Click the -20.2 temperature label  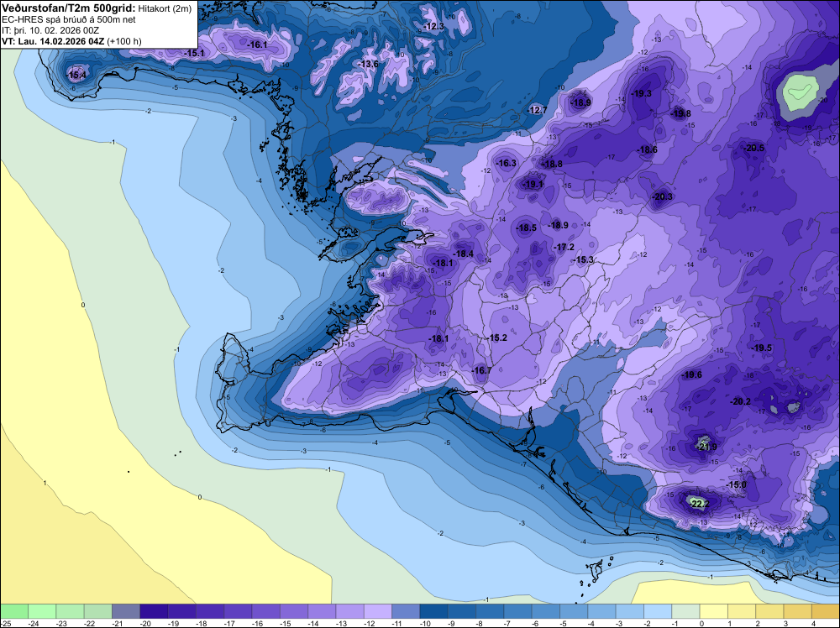[x=740, y=401]
